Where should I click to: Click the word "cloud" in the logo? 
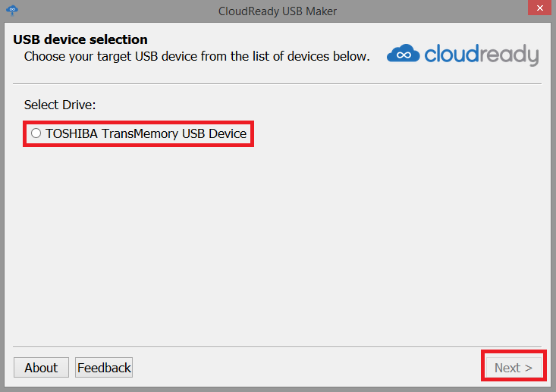click(451, 55)
